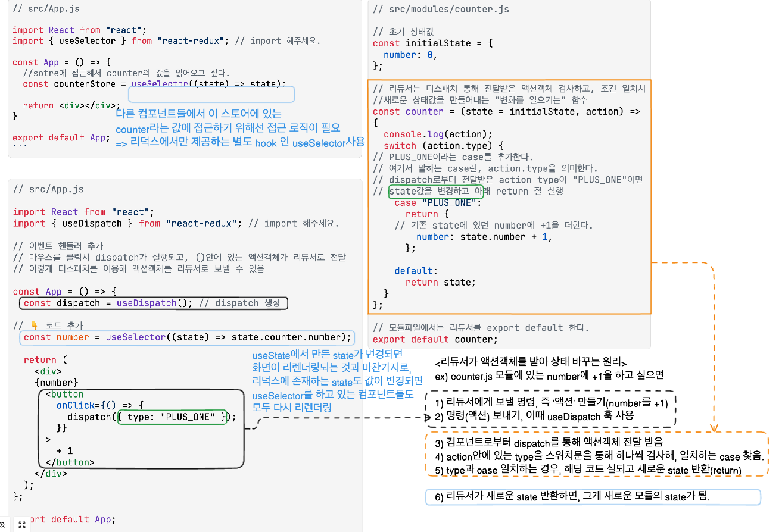Click comment "// 모듈파일에서는 리듀서를 export default 한다."
This screenshot has height=532, width=782.
click(481, 327)
